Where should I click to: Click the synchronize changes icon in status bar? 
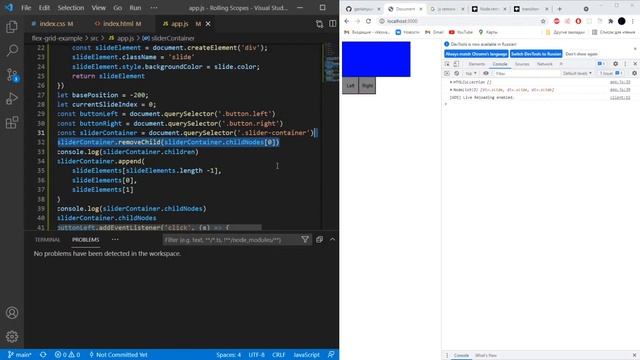click(x=43, y=355)
